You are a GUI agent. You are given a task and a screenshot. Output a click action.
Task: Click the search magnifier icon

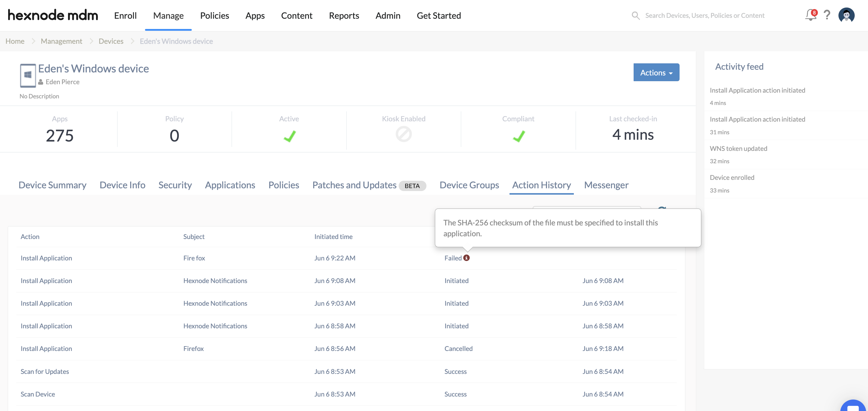click(x=635, y=15)
